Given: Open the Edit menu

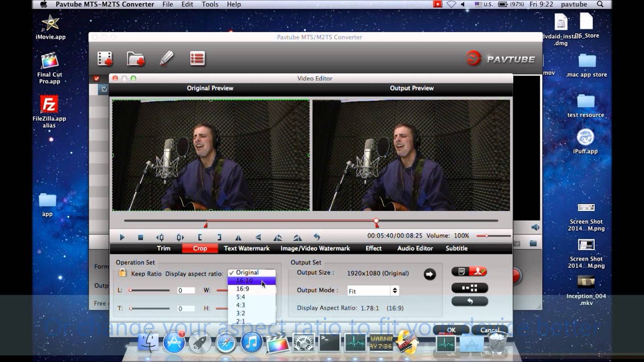Looking at the screenshot, I should pos(187,5).
